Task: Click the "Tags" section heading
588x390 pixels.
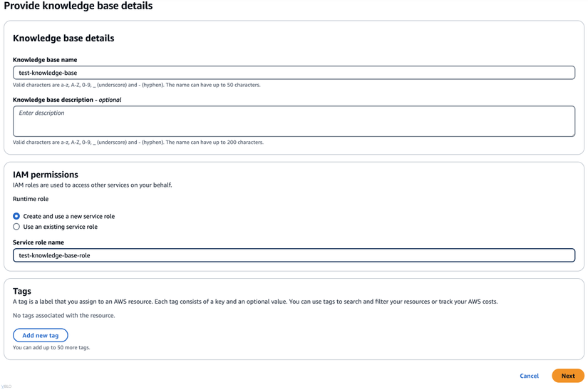Action: click(22, 291)
